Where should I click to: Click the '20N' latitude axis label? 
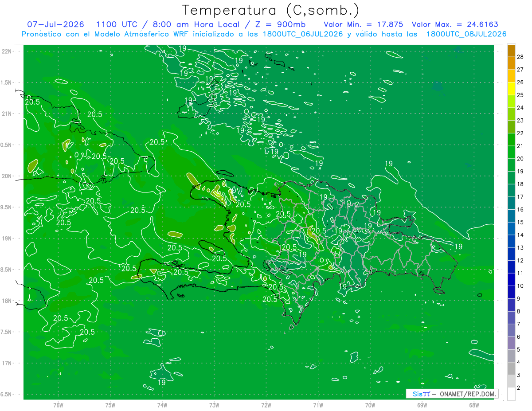[6, 176]
